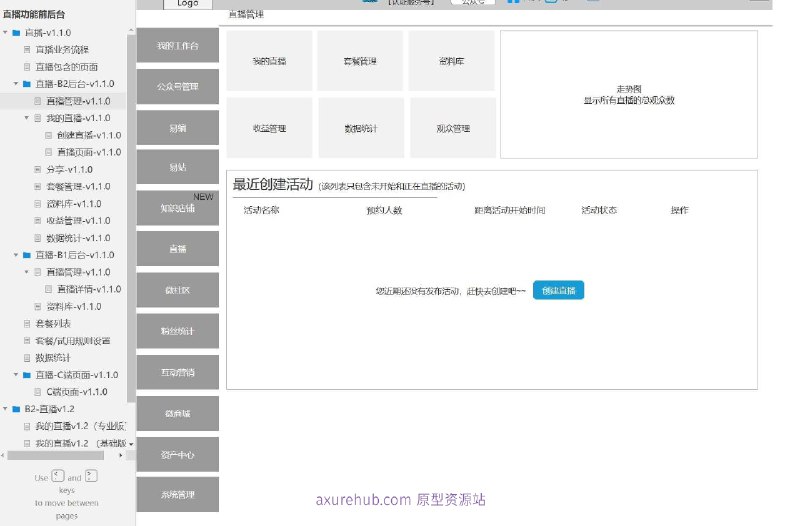Image resolution: width=800 pixels, height=526 pixels.
Task: Open the 数据统计 tile
Action: point(361,128)
